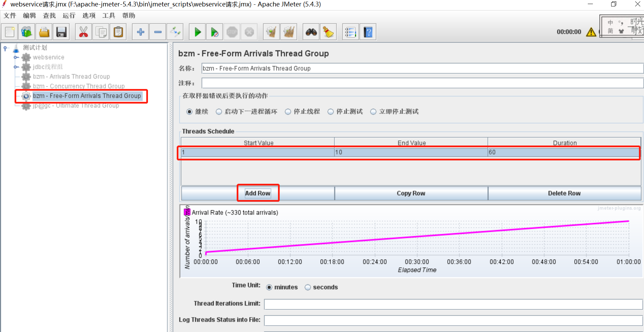
Task: Select the End Value cell containing 10
Action: (x=411, y=152)
